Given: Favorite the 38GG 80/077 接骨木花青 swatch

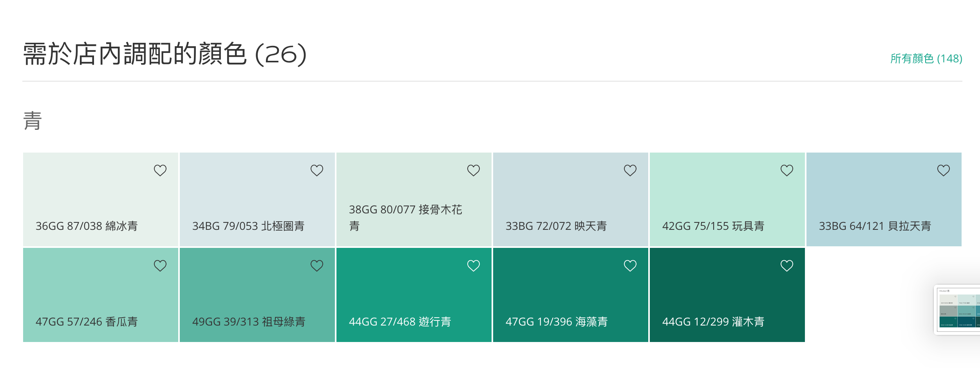Looking at the screenshot, I should tap(473, 171).
